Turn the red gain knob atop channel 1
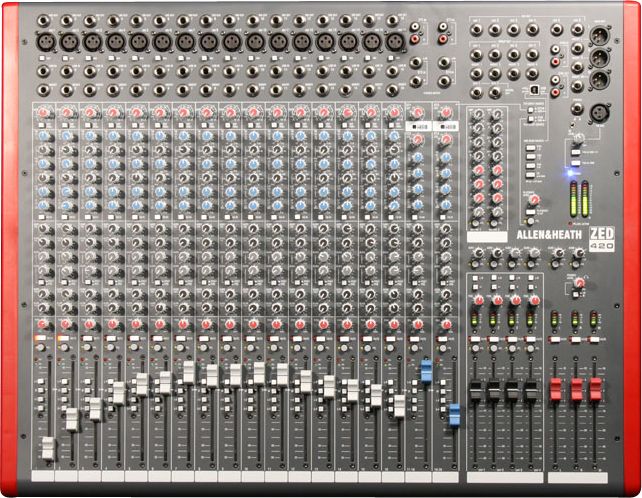 [x=42, y=112]
